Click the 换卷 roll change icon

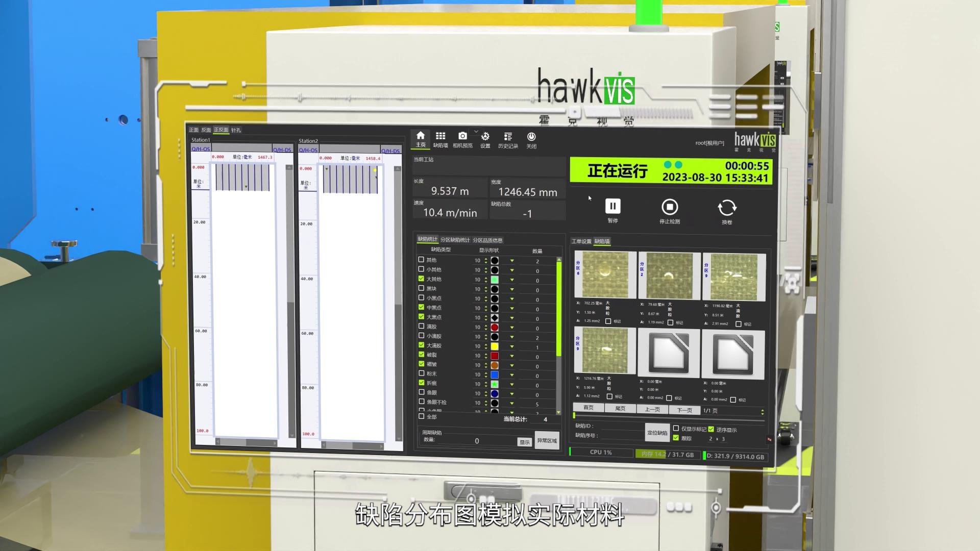[x=727, y=208]
